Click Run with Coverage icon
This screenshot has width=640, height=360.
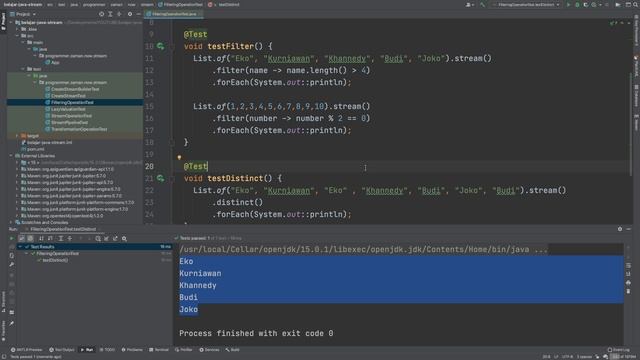point(586,4)
